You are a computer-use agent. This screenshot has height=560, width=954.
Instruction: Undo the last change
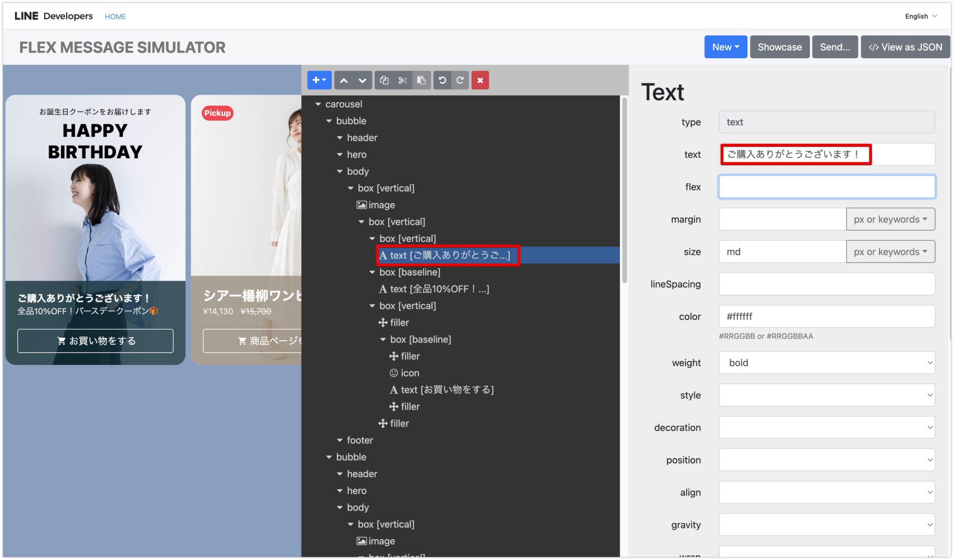click(x=442, y=80)
